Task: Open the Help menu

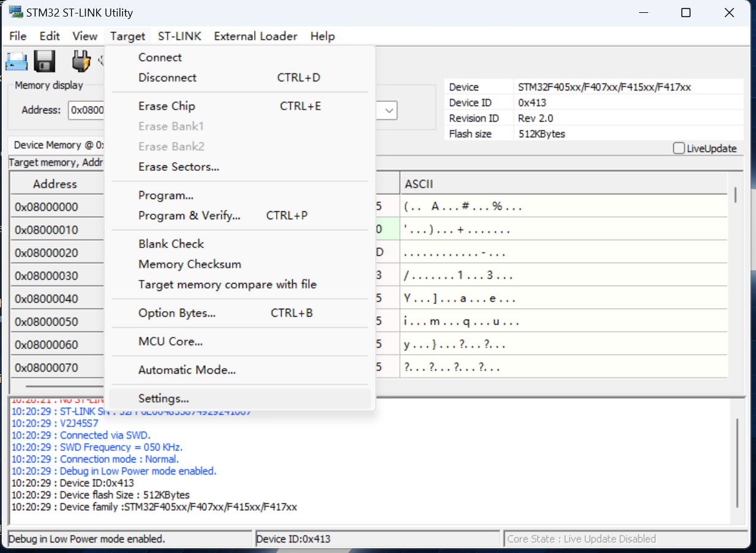Action: [x=323, y=36]
